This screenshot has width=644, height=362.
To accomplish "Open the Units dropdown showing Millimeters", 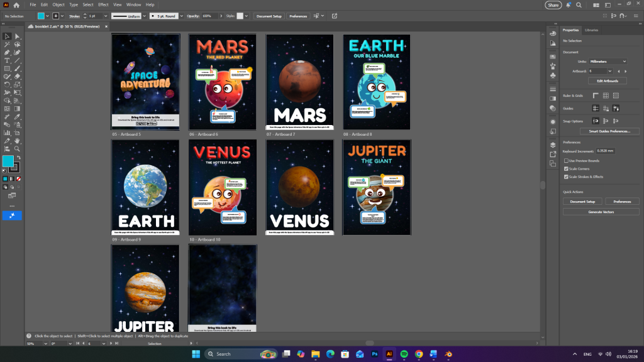I will [x=607, y=62].
